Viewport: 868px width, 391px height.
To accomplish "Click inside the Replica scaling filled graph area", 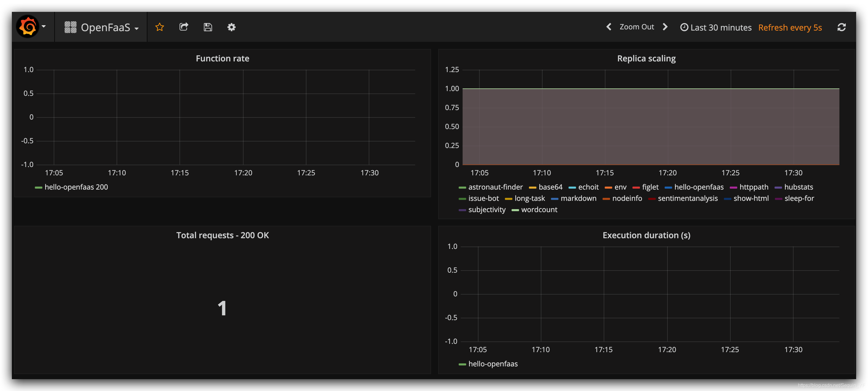I will (651, 127).
